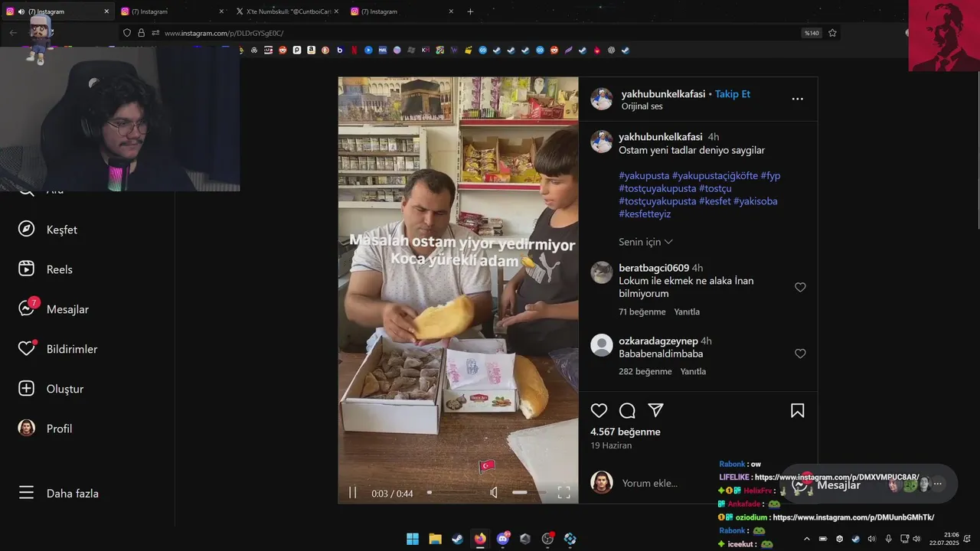Pause the video playback
Image resolution: width=980 pixels, height=551 pixels.
coord(352,493)
